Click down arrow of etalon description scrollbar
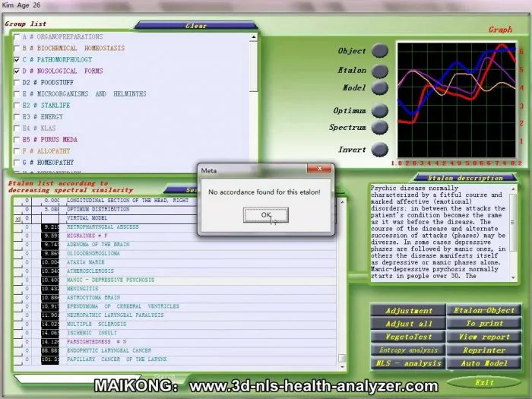Image resolution: width=532 pixels, height=399 pixels. [513, 277]
